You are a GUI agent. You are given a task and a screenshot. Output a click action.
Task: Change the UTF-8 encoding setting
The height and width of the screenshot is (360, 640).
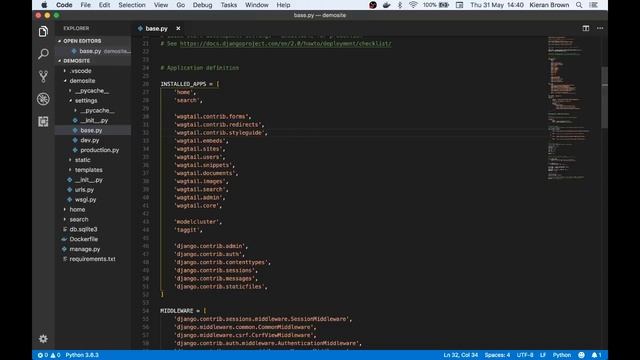click(x=525, y=355)
